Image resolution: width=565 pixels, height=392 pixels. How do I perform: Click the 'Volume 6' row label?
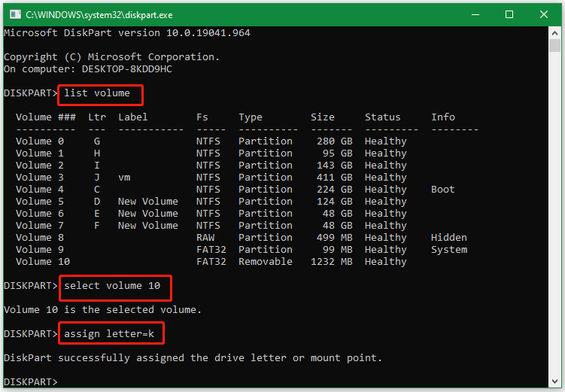click(40, 214)
